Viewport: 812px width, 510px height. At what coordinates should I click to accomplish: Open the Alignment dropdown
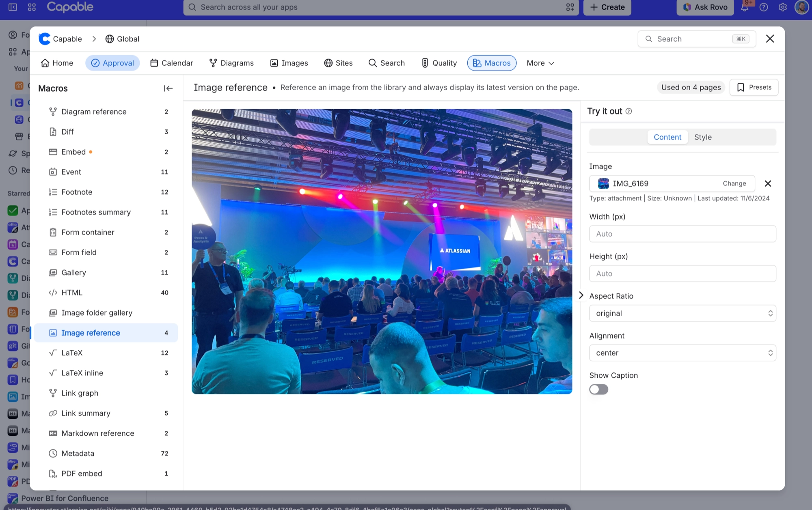(682, 353)
